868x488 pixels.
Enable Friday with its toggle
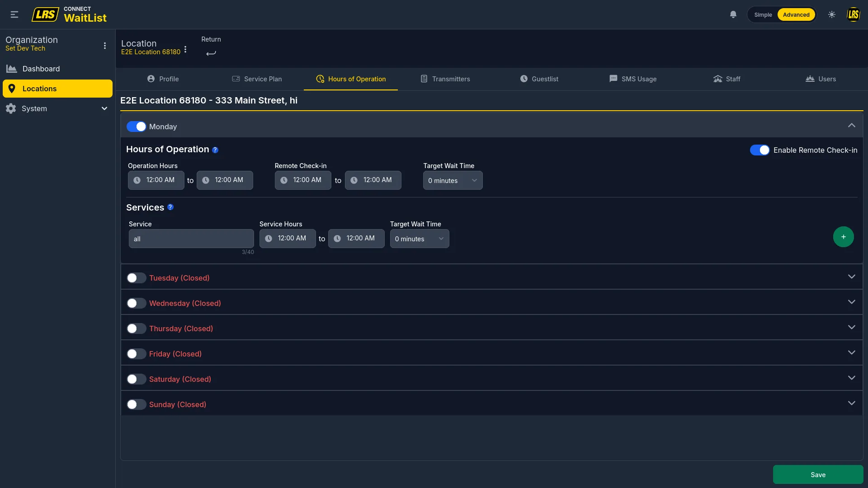point(136,354)
